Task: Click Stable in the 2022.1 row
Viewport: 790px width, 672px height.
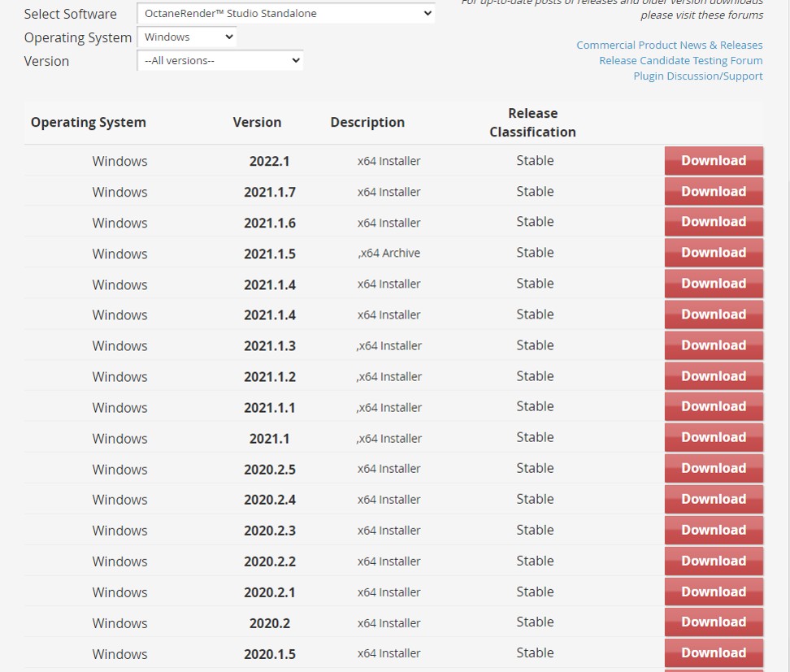Action: tap(535, 161)
